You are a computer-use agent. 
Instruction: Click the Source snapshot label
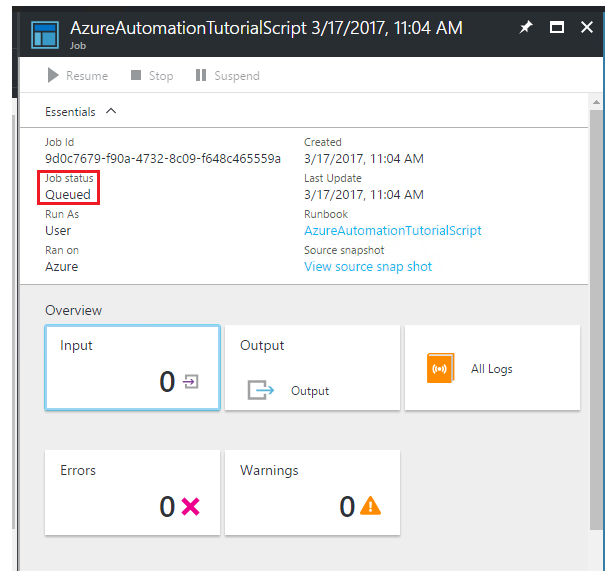click(x=344, y=250)
